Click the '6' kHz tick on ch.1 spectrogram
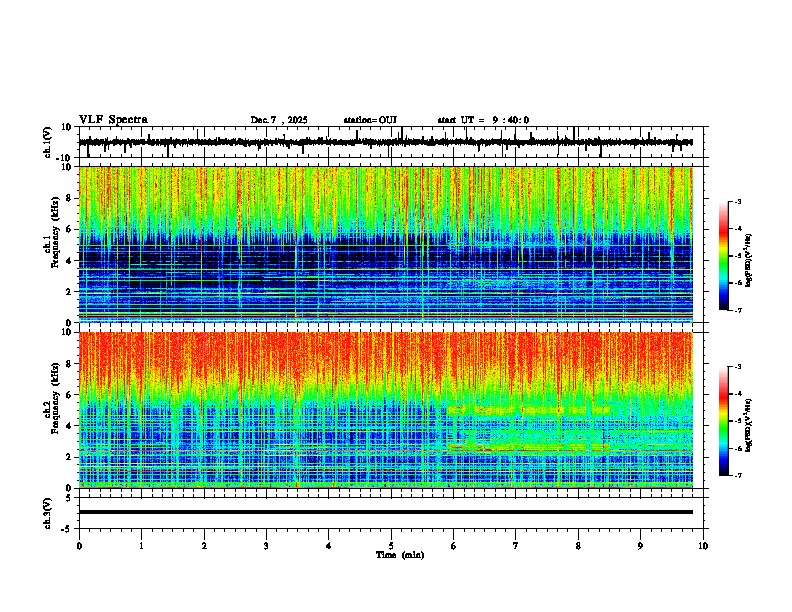 pyautogui.click(x=70, y=229)
